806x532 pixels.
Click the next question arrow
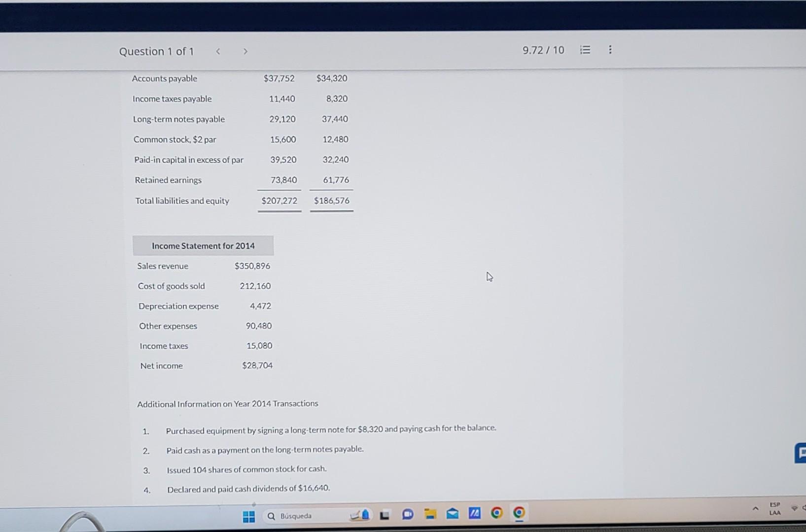[245, 51]
